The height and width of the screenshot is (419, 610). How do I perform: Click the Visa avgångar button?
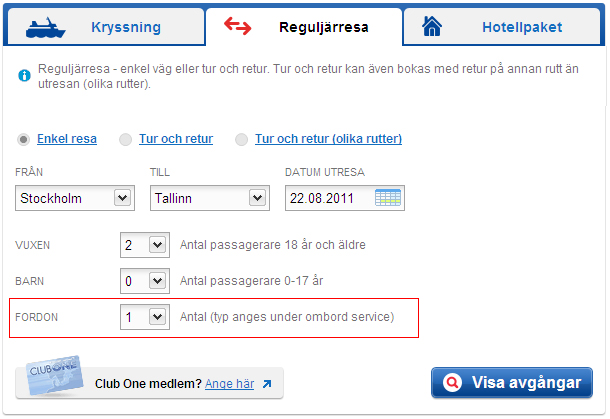pos(512,382)
